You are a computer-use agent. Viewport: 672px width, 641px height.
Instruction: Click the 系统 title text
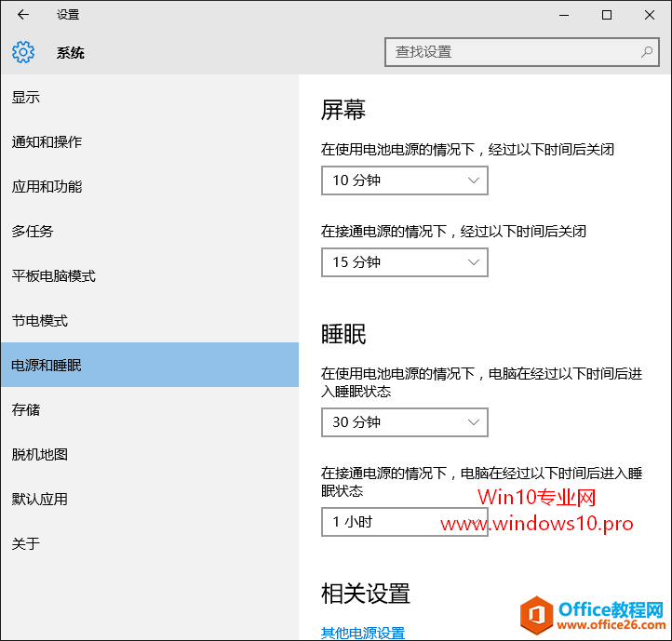(71, 53)
